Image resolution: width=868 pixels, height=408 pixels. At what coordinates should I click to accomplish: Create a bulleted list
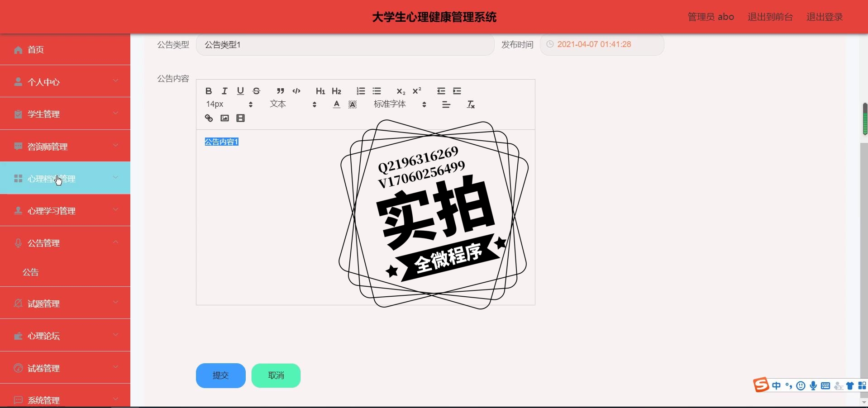point(377,91)
